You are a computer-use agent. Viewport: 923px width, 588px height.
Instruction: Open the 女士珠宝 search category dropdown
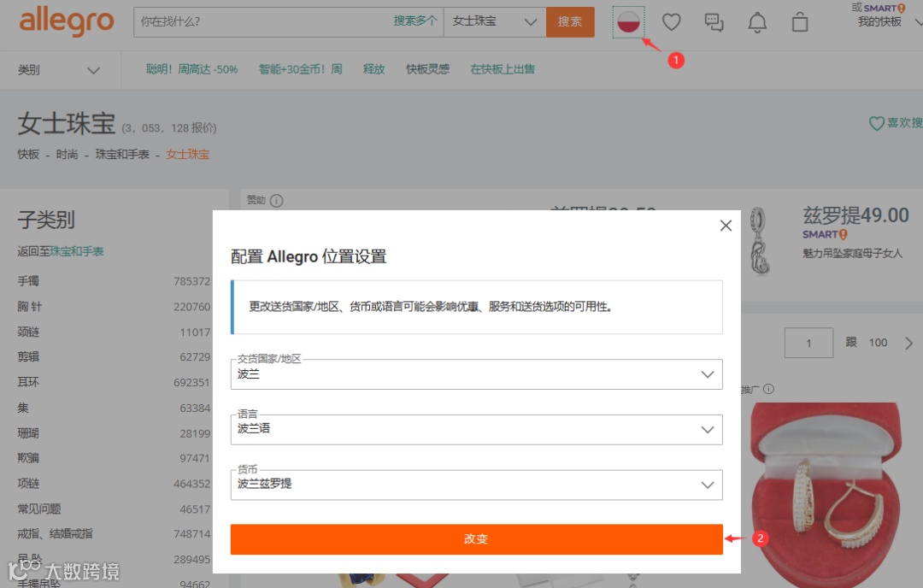pyautogui.click(x=495, y=21)
